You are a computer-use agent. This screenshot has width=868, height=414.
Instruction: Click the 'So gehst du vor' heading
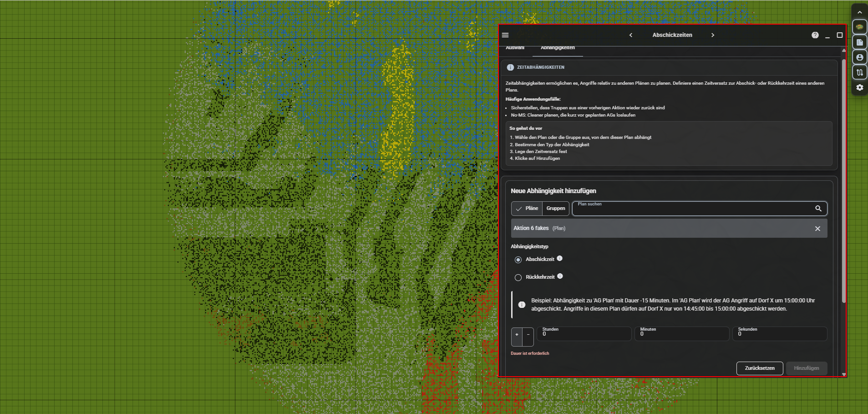click(x=526, y=128)
